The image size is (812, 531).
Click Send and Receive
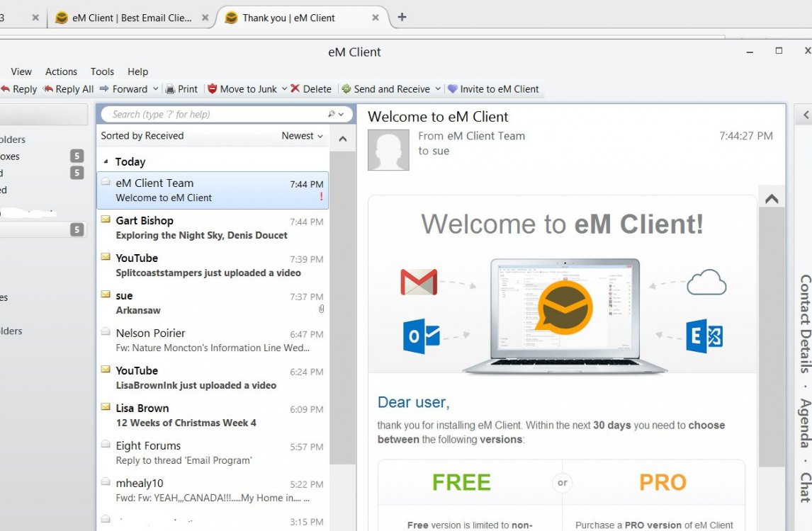[x=385, y=89]
